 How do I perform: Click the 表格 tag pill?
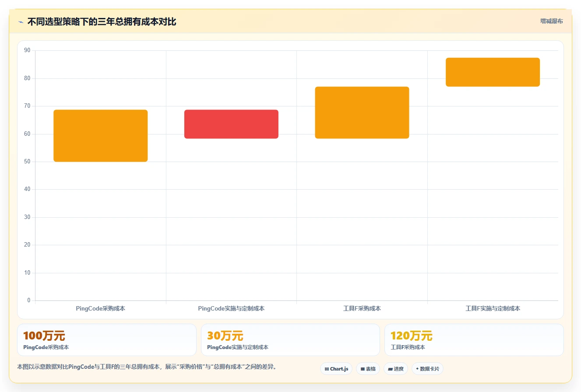[368, 369]
